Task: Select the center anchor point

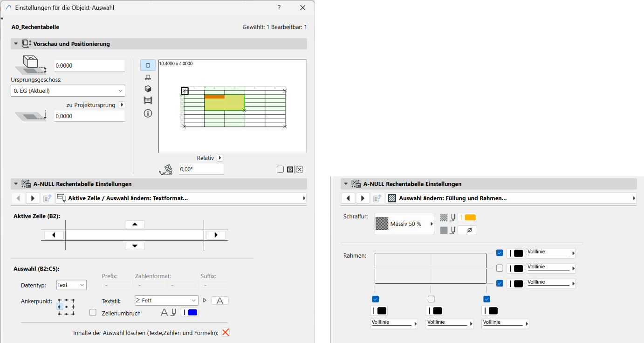Action: click(66, 307)
